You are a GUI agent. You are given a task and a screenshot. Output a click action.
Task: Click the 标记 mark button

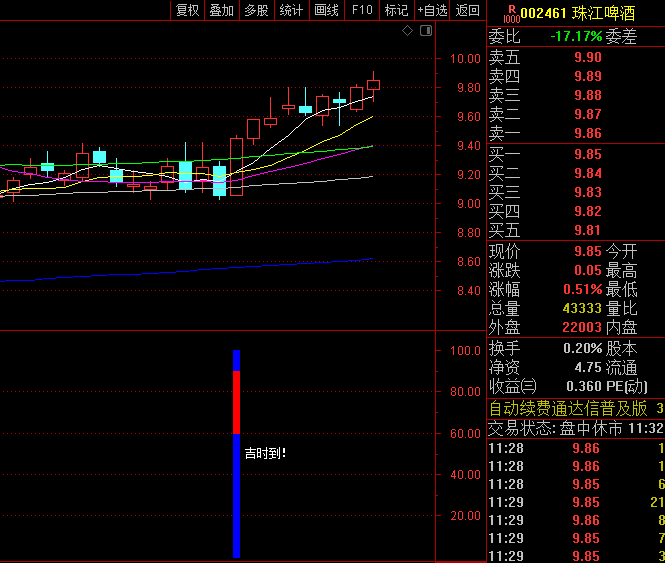click(x=397, y=10)
